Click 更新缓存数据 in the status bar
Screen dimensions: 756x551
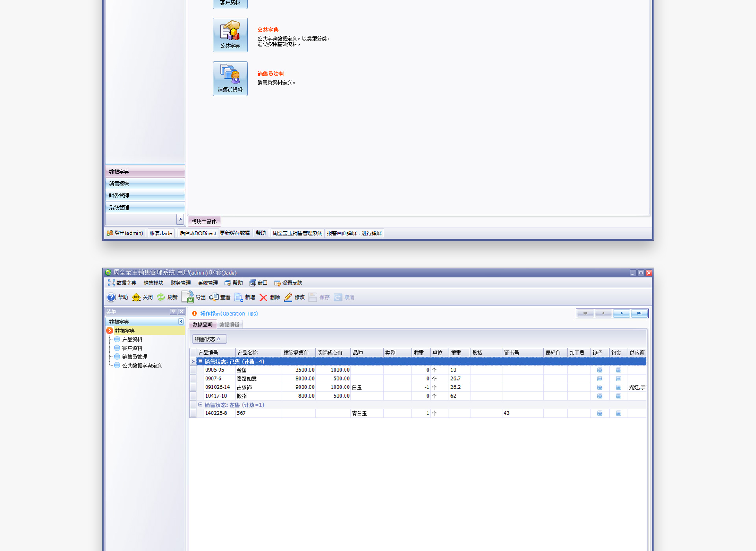coord(235,233)
